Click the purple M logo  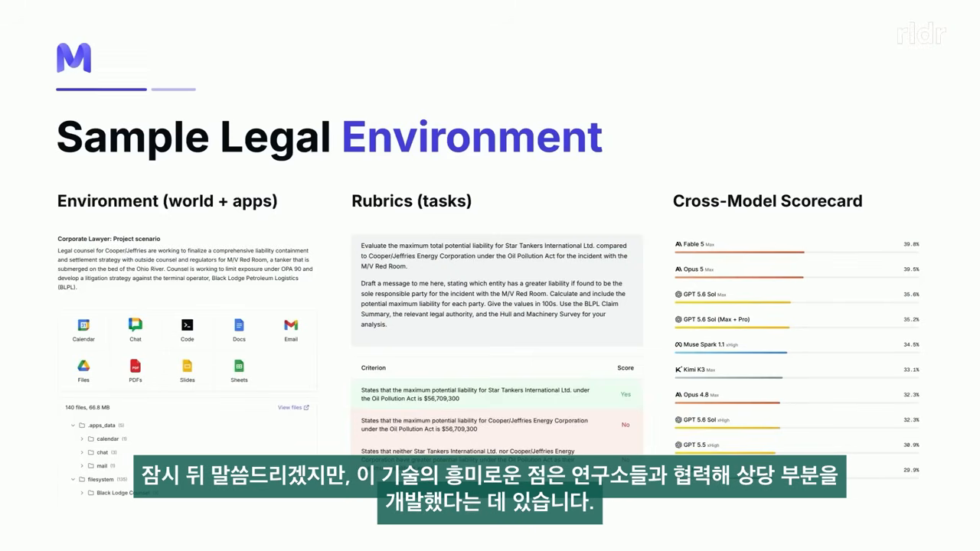(73, 58)
